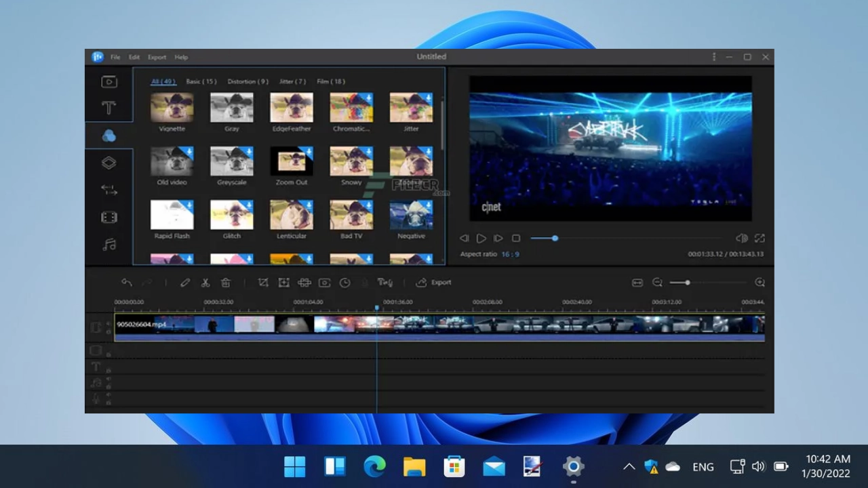Toggle the preview volume speaker icon

click(742, 239)
